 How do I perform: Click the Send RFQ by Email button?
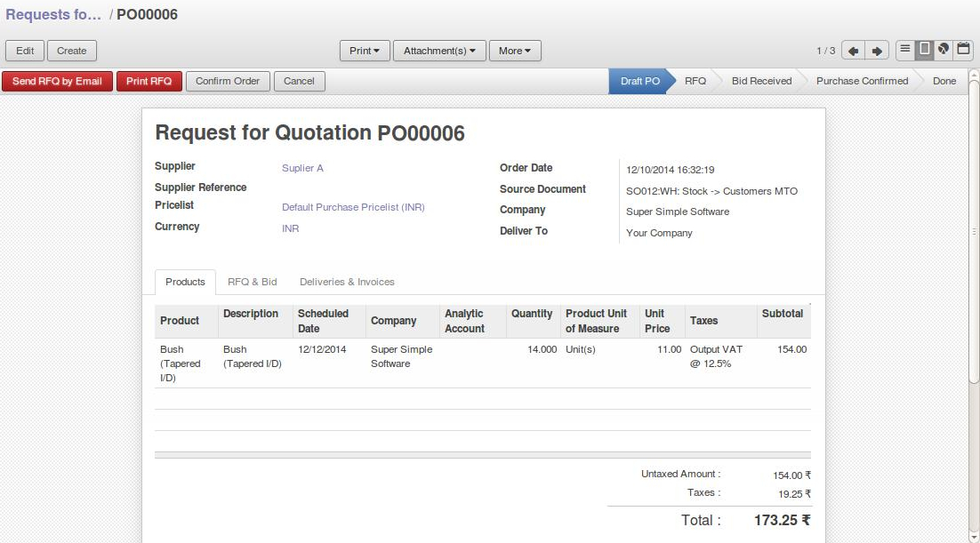tap(57, 81)
